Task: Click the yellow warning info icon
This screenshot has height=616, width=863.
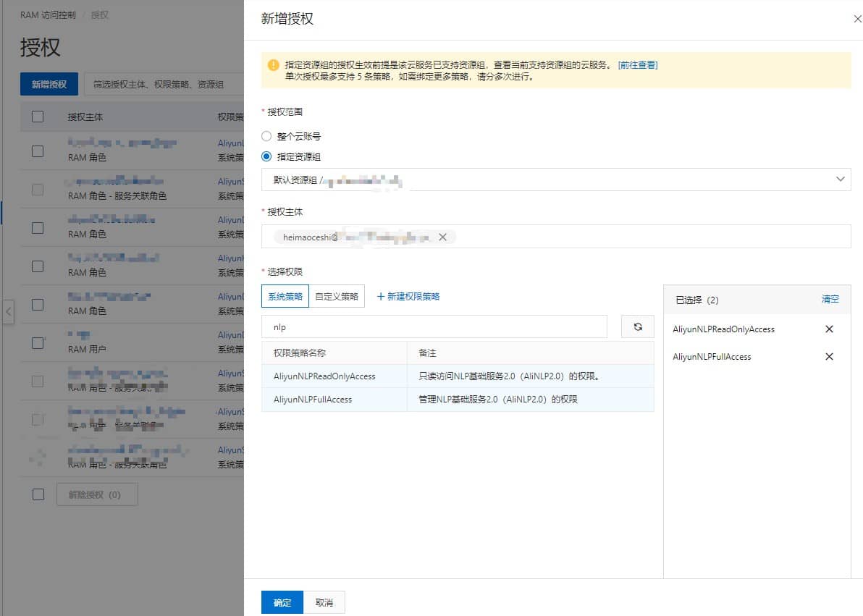Action: coord(273,65)
